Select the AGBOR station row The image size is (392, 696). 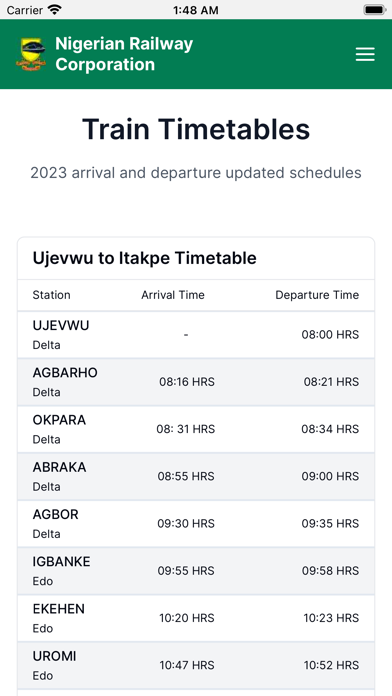pos(196,524)
